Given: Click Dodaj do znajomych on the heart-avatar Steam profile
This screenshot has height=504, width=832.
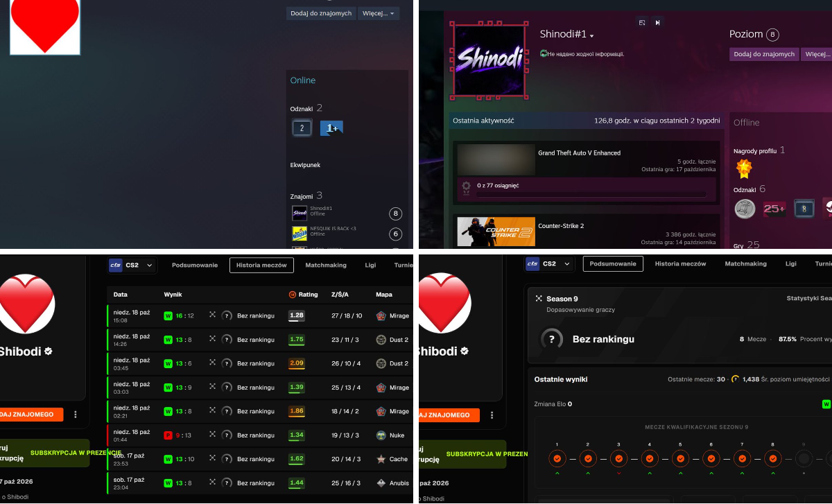Looking at the screenshot, I should pyautogui.click(x=321, y=13).
